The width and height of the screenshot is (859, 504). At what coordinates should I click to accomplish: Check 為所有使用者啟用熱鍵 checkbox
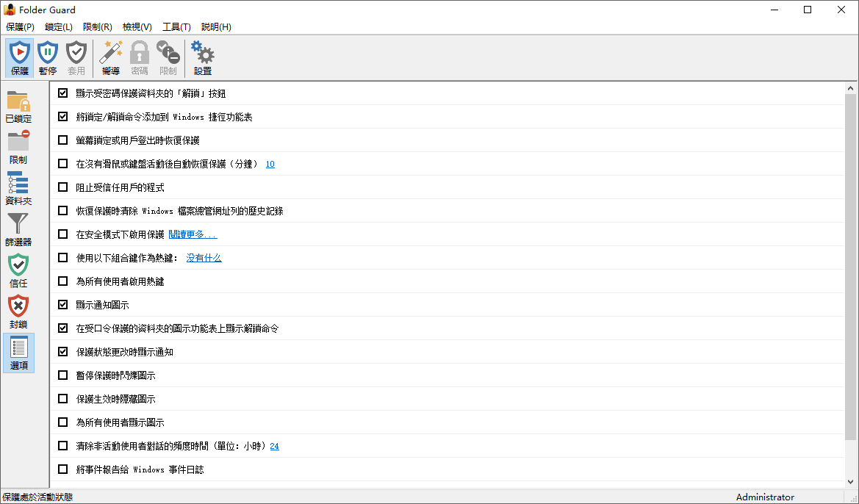click(x=63, y=281)
